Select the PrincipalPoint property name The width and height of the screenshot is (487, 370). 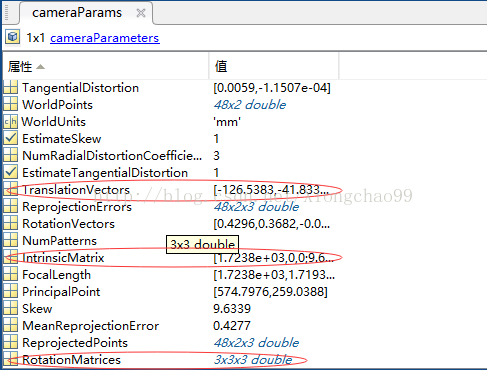tap(61, 292)
